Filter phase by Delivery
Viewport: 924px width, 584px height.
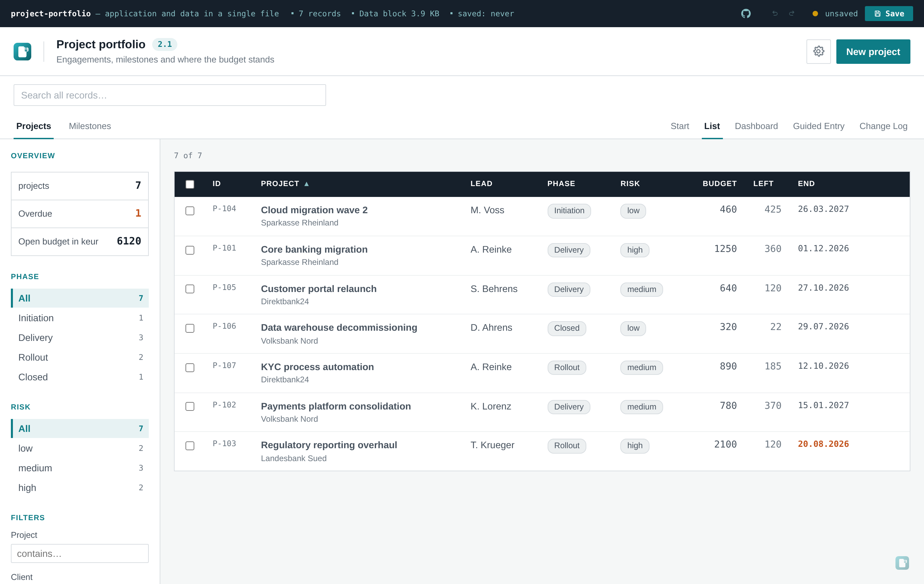pos(80,337)
